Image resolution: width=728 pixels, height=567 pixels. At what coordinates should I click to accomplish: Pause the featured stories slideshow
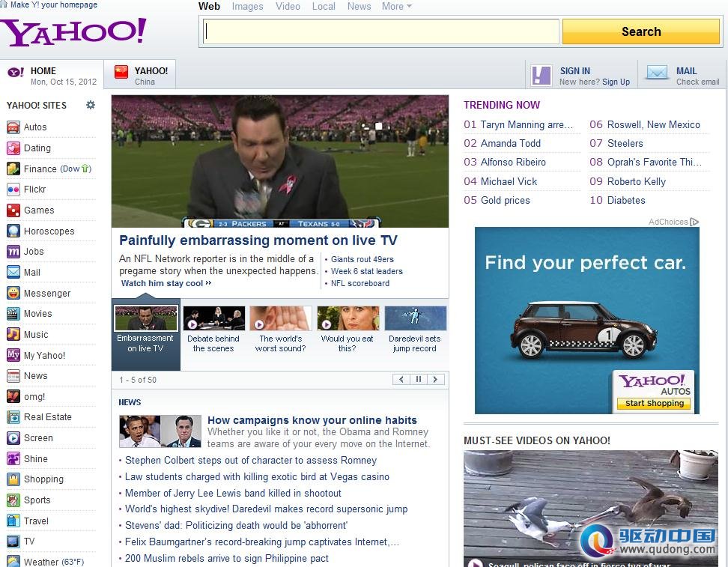click(419, 380)
